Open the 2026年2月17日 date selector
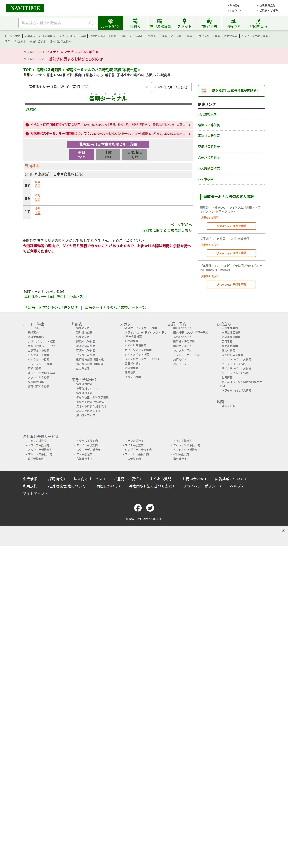288x868 pixels. (x=171, y=87)
